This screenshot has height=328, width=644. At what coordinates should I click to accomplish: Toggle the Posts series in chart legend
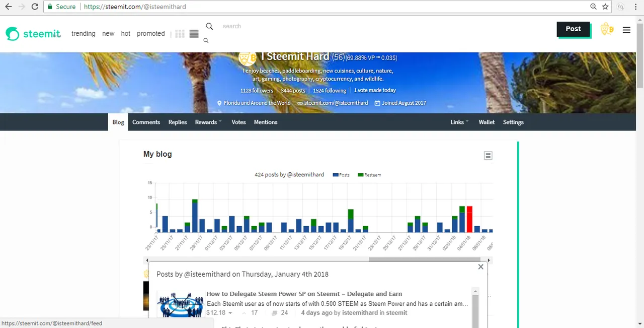[x=341, y=175]
